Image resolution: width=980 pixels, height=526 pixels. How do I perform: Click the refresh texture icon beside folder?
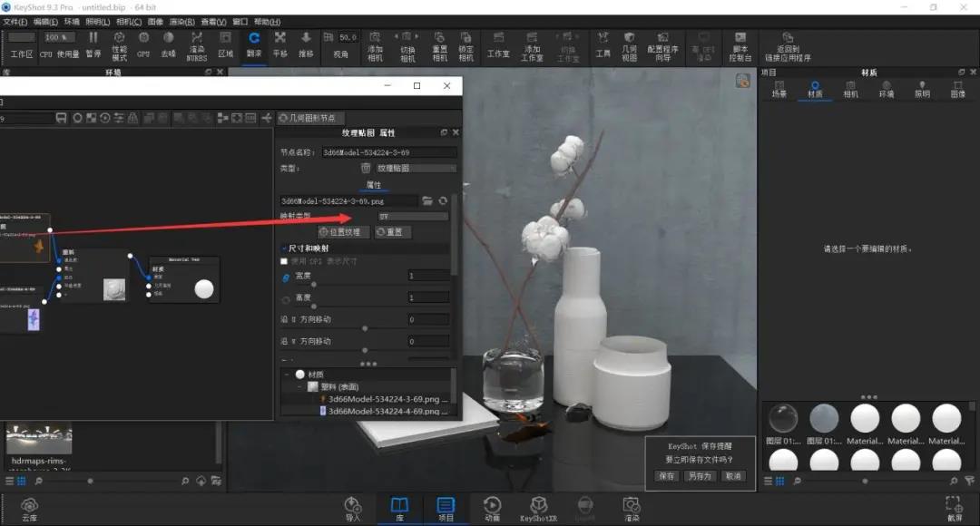click(443, 200)
